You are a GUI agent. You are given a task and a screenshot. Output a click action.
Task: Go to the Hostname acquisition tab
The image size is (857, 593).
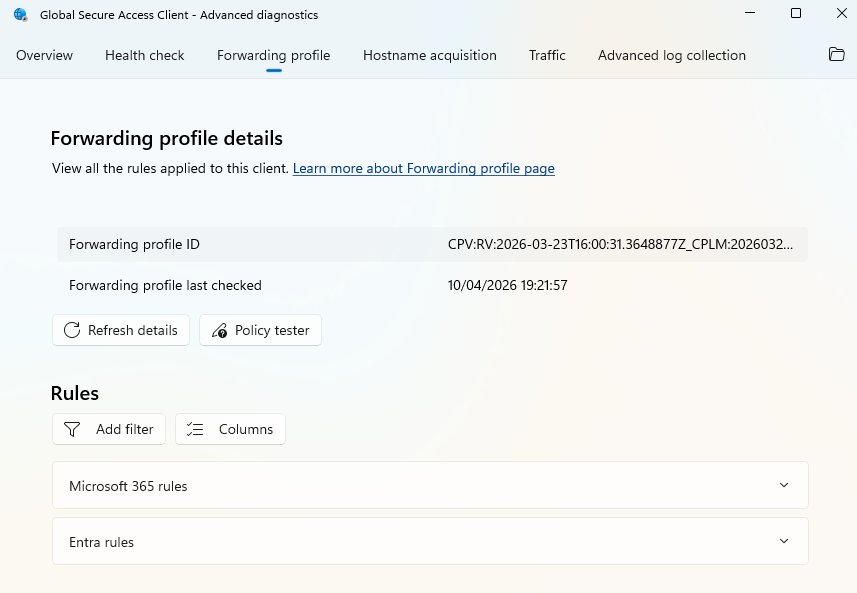[429, 55]
